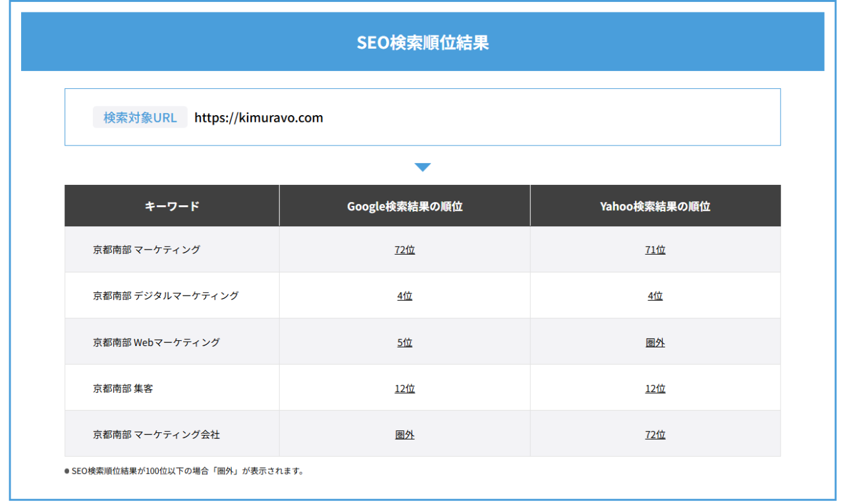Select the Yahoo検索結果の順位 column header
Screen dimensions: 843x504
(655, 205)
